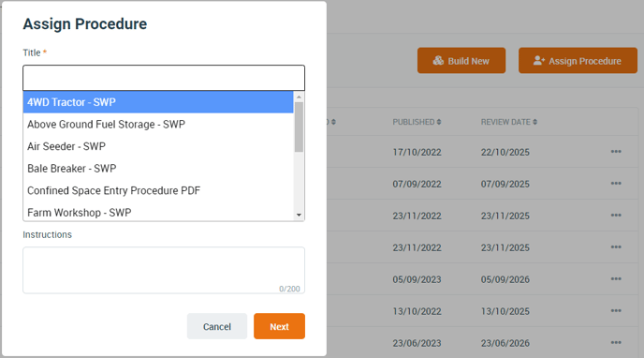The width and height of the screenshot is (644, 358).
Task: Sort table by Review Date column arrows
Action: click(534, 122)
